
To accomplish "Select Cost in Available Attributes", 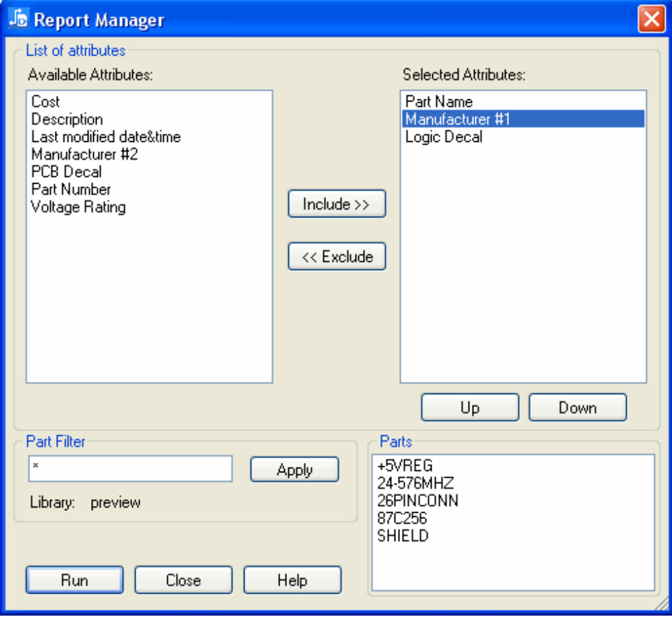I will [46, 101].
